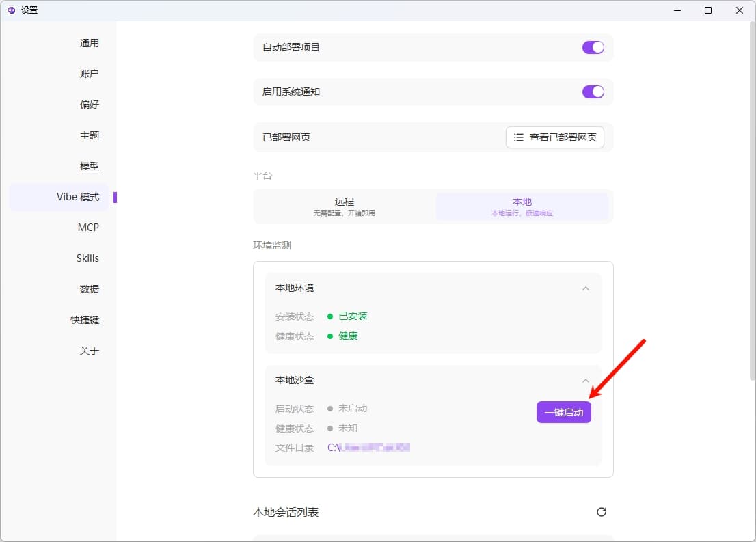This screenshot has height=542, width=756.
Task: Click the 环境监测 label
Action: pos(272,245)
